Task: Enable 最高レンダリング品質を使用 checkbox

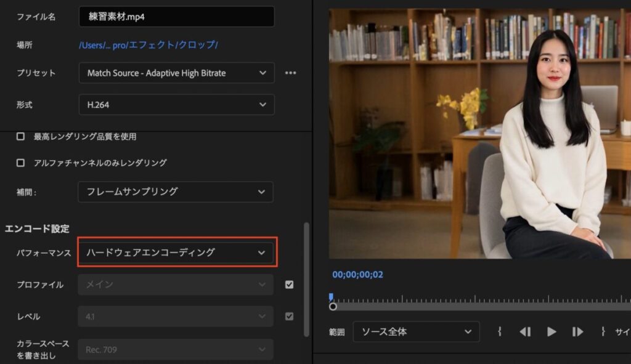Action: [x=18, y=137]
